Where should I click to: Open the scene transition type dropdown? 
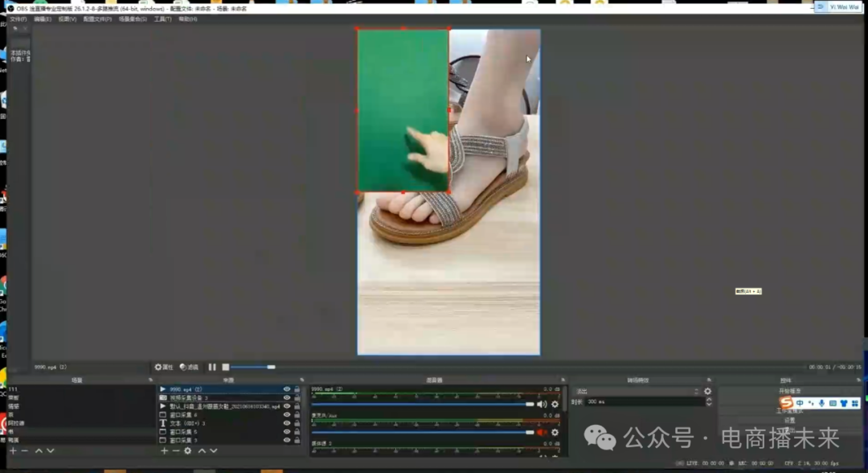635,392
